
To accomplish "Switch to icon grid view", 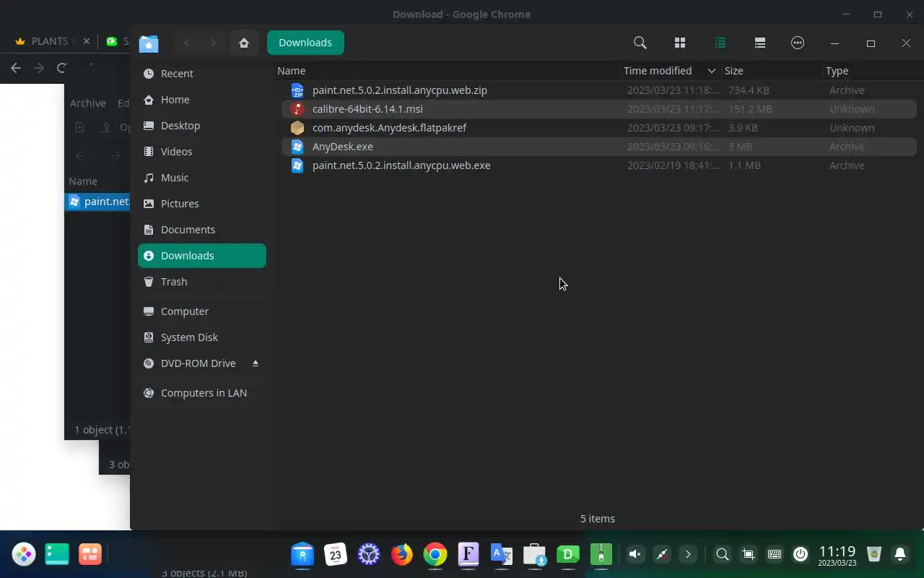I will [x=679, y=43].
